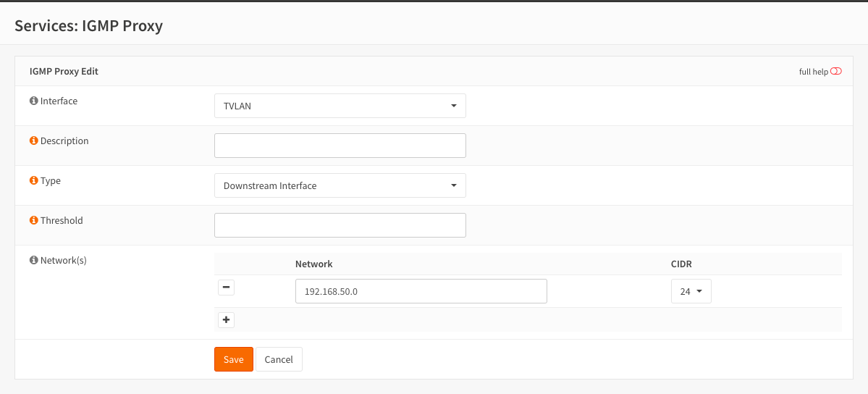Click the Network(s) help info icon
Image resolution: width=868 pixels, height=394 pixels.
[x=33, y=260]
